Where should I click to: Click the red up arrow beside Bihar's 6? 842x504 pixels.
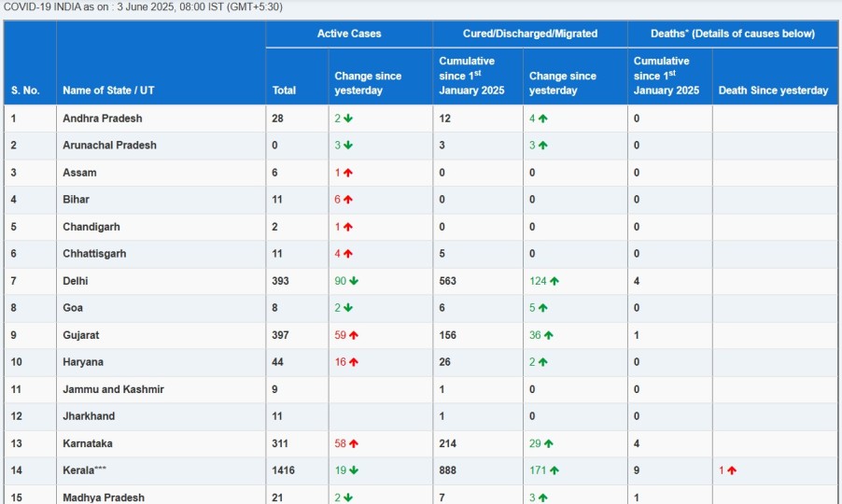pyautogui.click(x=348, y=200)
